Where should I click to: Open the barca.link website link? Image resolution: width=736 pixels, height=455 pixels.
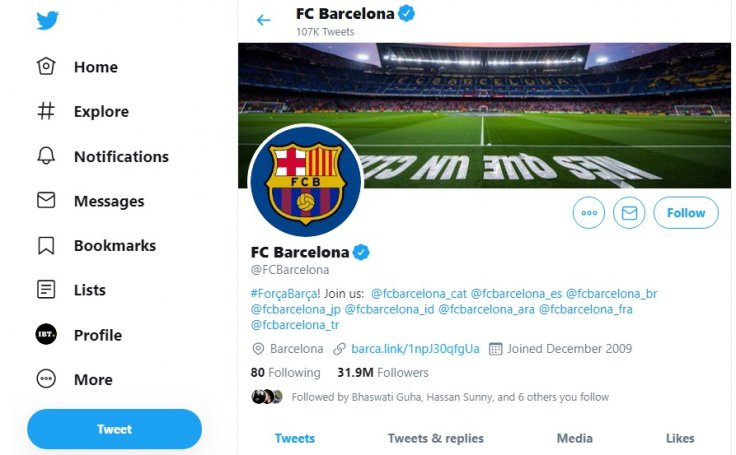415,349
